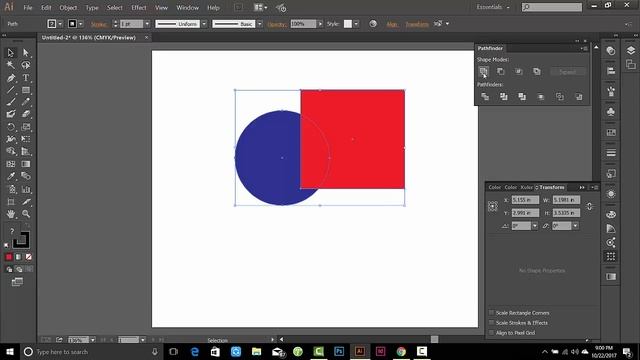This screenshot has width=640, height=360.
Task: Select the Rectangle tool
Action: point(26,90)
